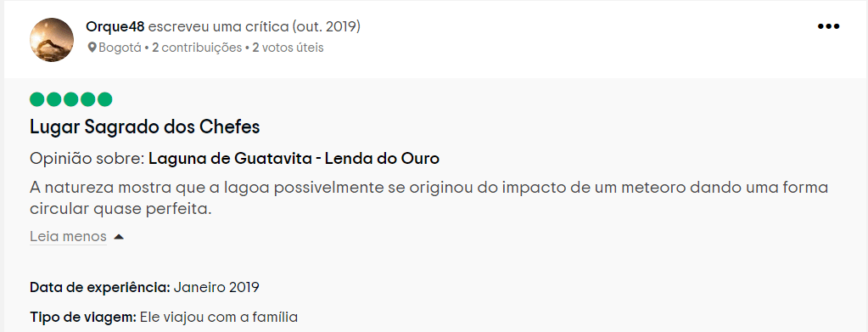This screenshot has width=868, height=332.
Task: Click the escreveu uma crítica (out. 2019) text
Action: tap(255, 26)
